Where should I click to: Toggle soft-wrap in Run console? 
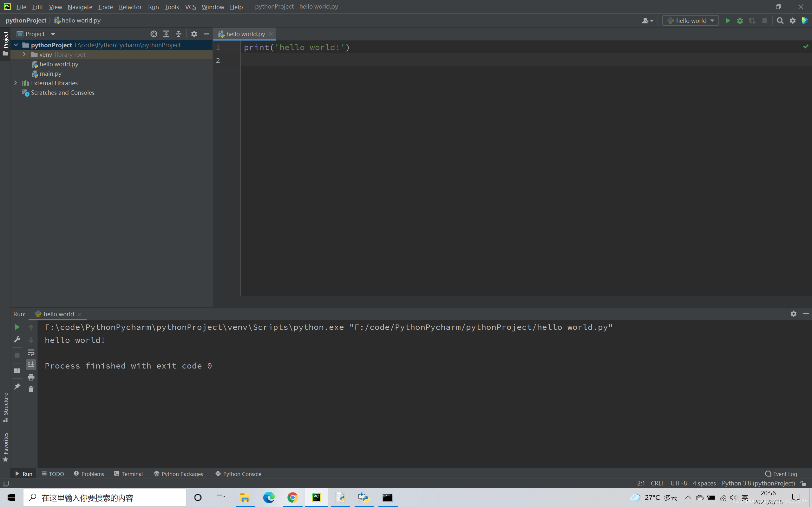[x=31, y=352]
